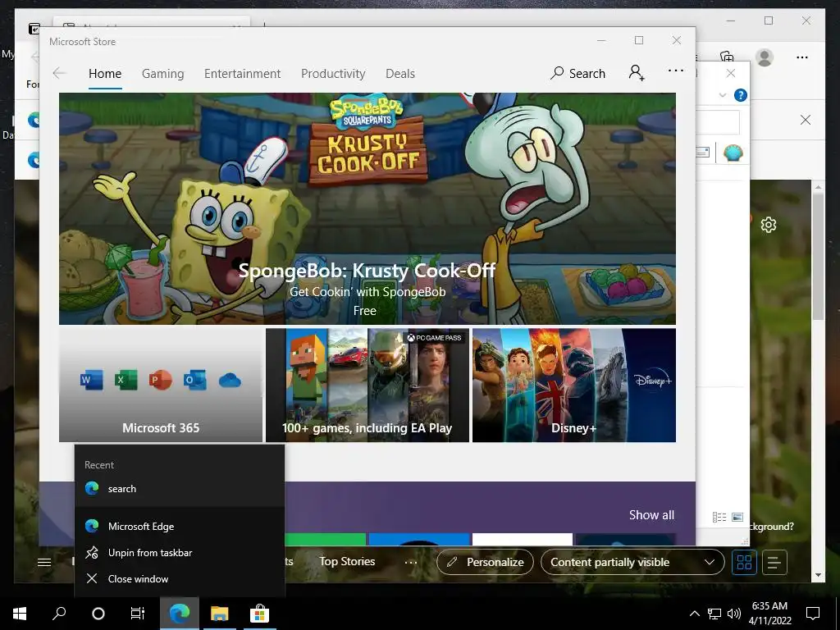Open the Gaming tab
Image resolution: width=840 pixels, height=630 pixels.
pos(163,73)
